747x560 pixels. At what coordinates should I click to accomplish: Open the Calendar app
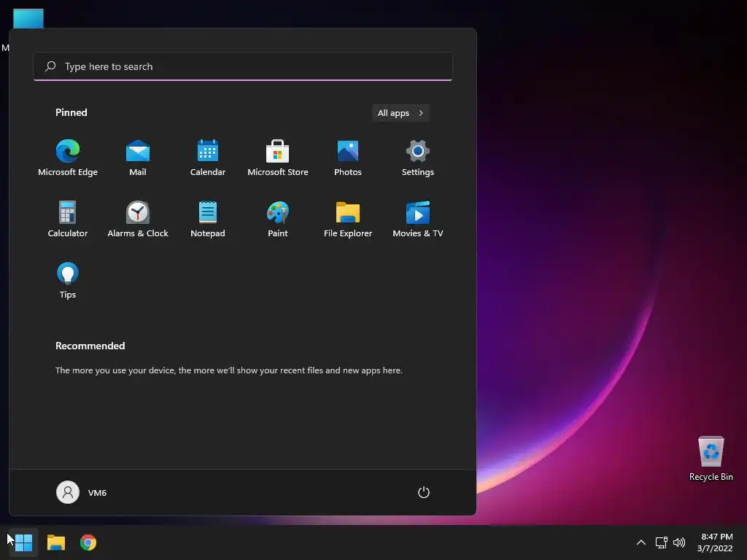coord(208,158)
